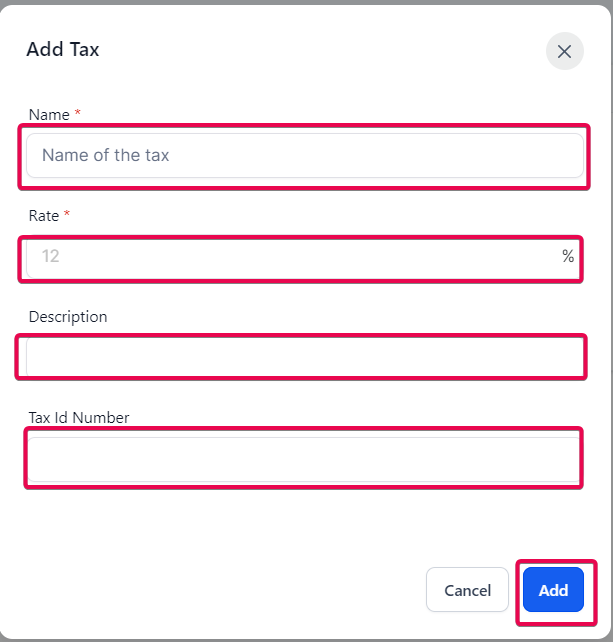
Task: Click the red asterisk beside Name
Action: click(x=78, y=114)
